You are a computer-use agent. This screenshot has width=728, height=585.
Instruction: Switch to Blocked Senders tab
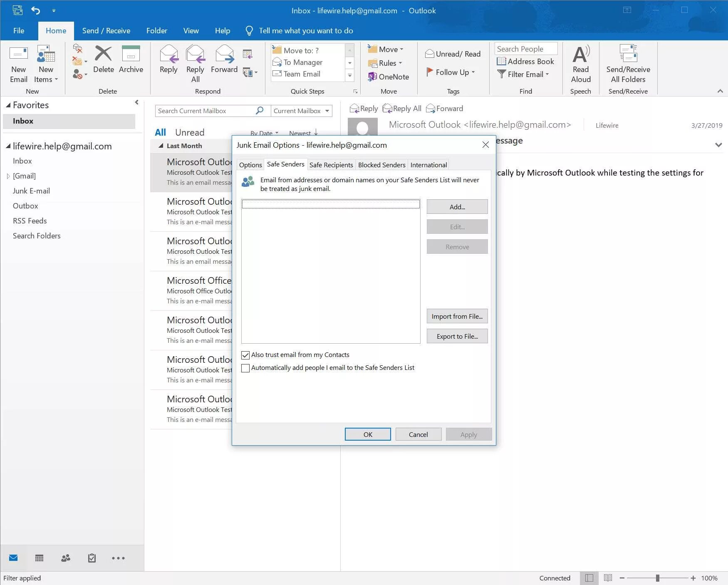point(381,165)
